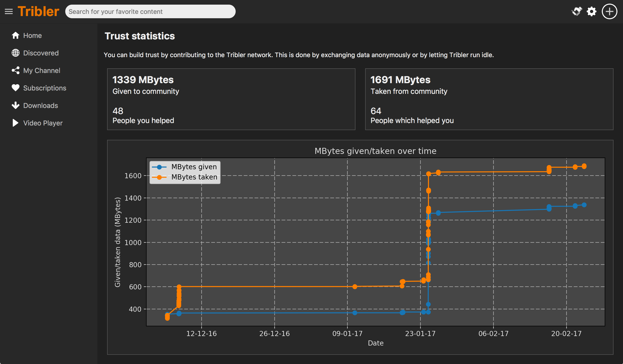Click the last orange data point in the chart
This screenshot has height=364, width=623.
tap(584, 167)
